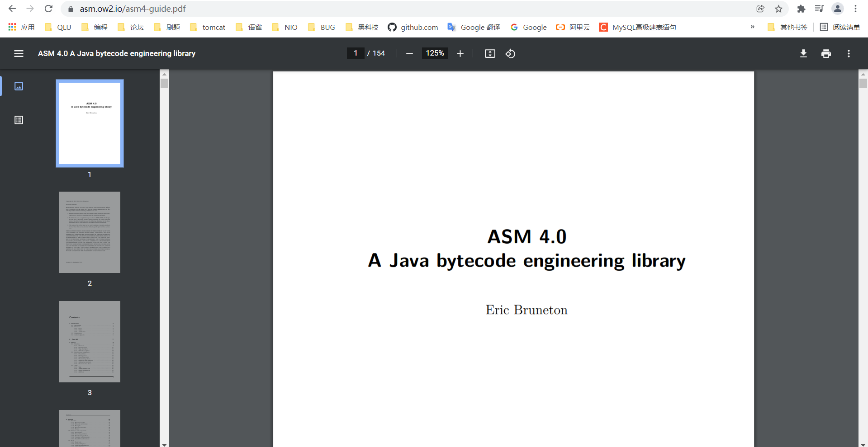868x447 pixels.
Task: Print the PDF document
Action: (x=826, y=53)
